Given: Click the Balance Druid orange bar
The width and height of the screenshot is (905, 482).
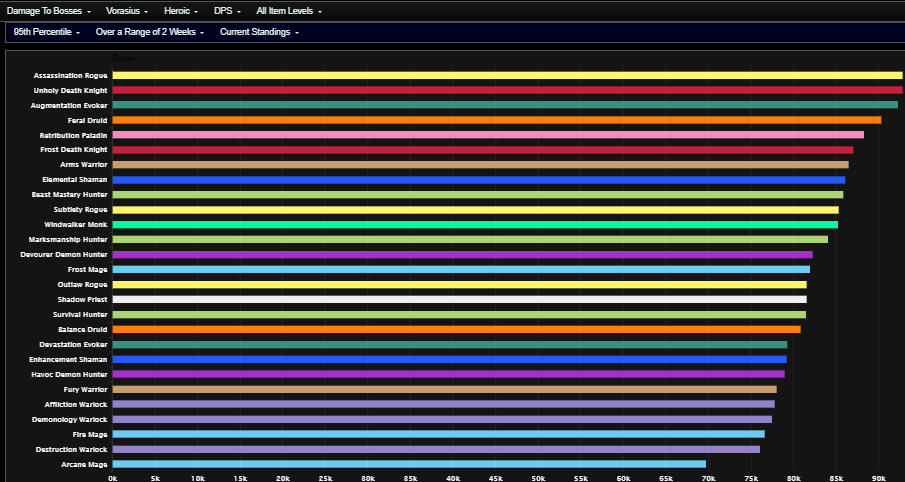Looking at the screenshot, I should click(x=457, y=330).
